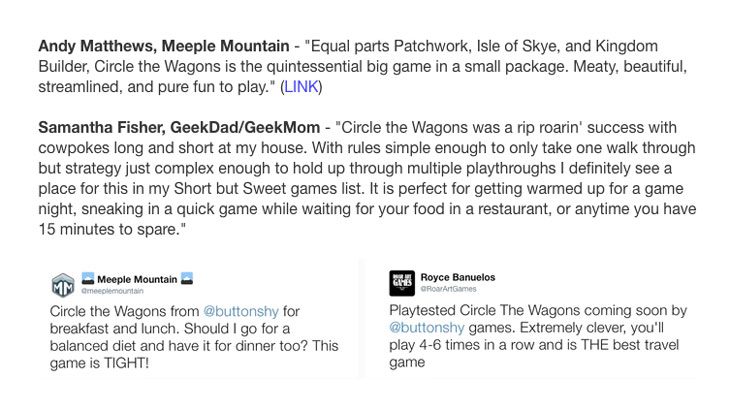Click the Roar Art Games black avatar
The width and height of the screenshot is (730, 409).
point(402,283)
